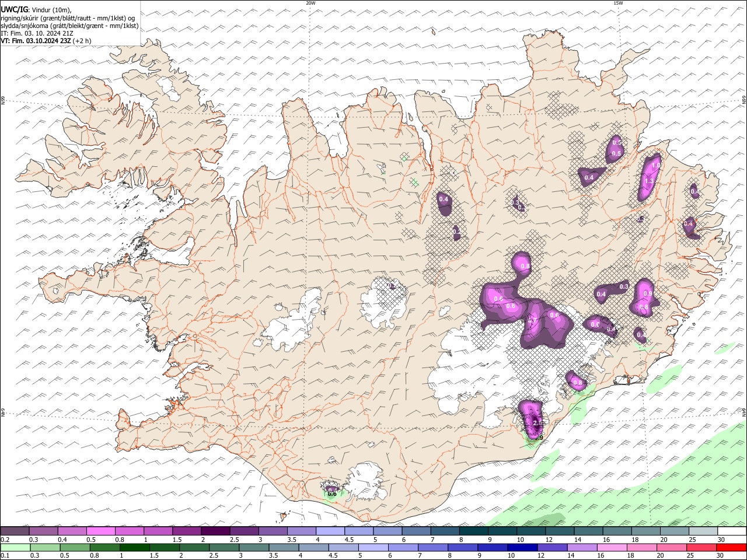The image size is (747, 560).
Task: Click the '1.0' snowfall value on the map
Action: click(655, 166)
